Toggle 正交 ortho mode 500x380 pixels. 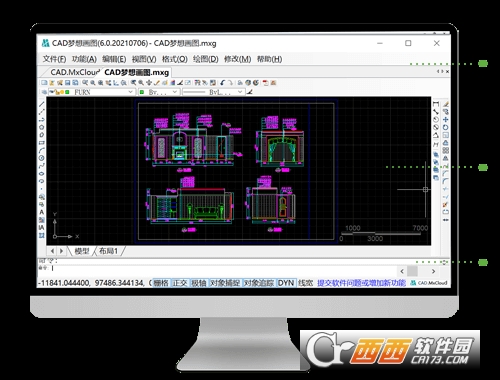tap(180, 283)
